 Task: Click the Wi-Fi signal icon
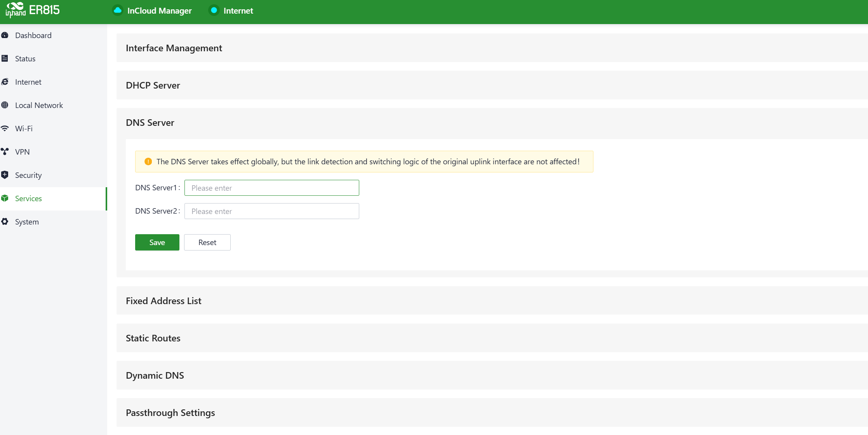[x=5, y=129]
